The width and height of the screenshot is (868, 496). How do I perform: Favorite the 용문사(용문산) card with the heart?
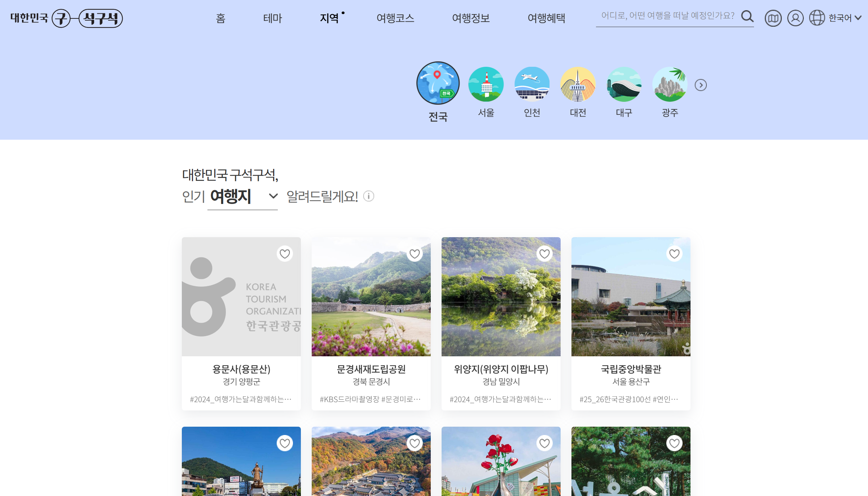coord(285,254)
